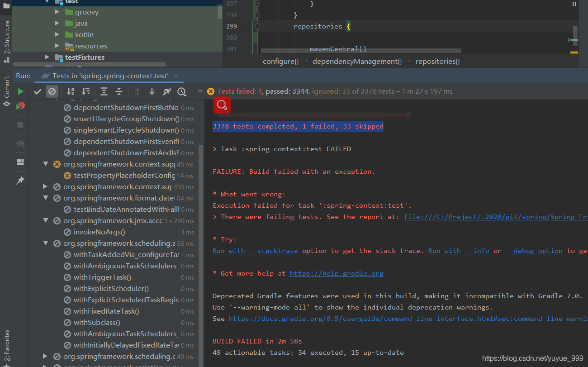Image resolution: width=588 pixels, height=367 pixels.
Task: Click the 'Tests failed: 1' status text
Action: pos(239,91)
